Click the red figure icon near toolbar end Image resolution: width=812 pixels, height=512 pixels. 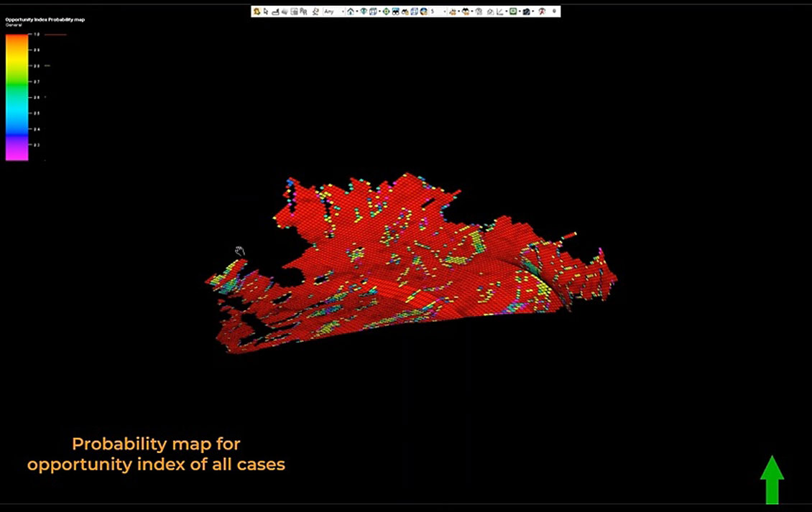542,11
